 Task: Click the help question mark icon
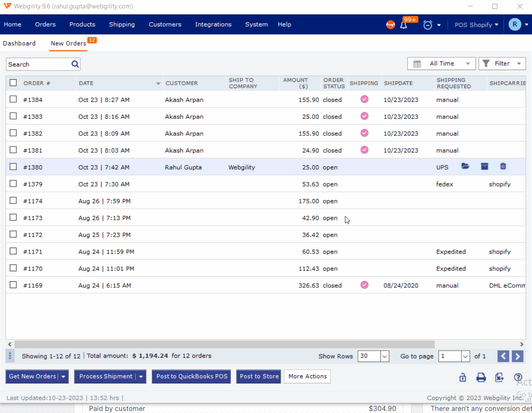pos(518,378)
